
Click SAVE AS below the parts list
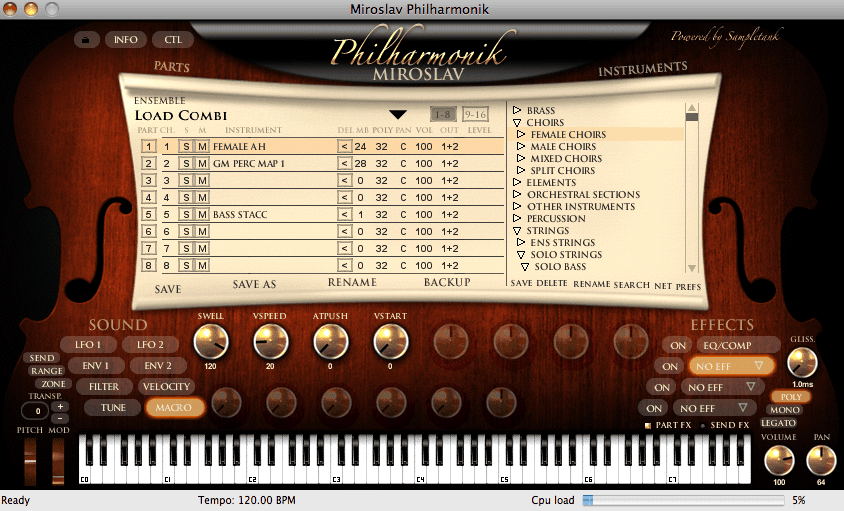(x=254, y=284)
